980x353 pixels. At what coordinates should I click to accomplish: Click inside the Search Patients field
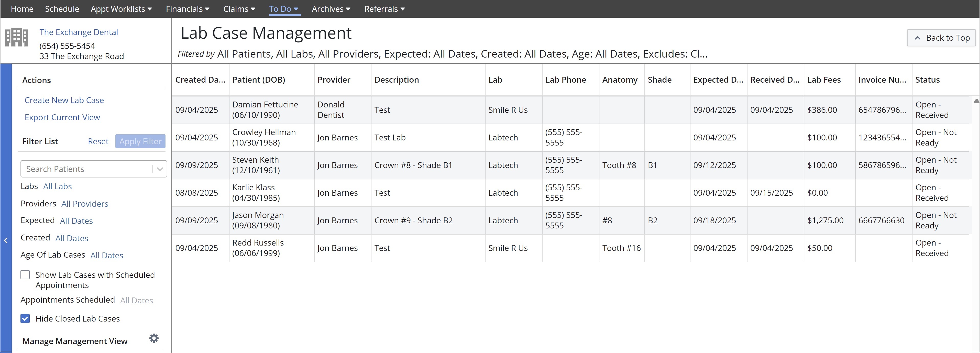pos(84,169)
